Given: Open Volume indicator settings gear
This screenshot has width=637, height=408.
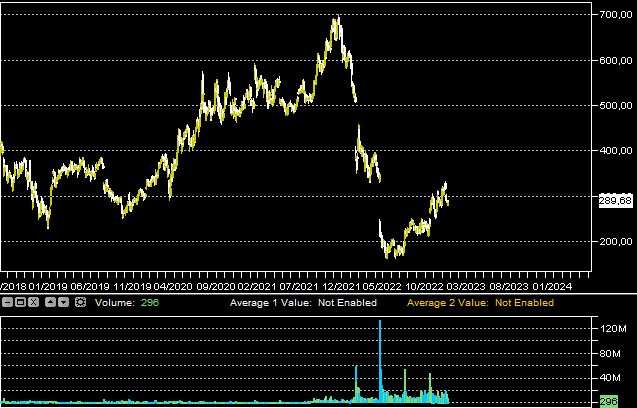Looking at the screenshot, I should click(x=80, y=302).
